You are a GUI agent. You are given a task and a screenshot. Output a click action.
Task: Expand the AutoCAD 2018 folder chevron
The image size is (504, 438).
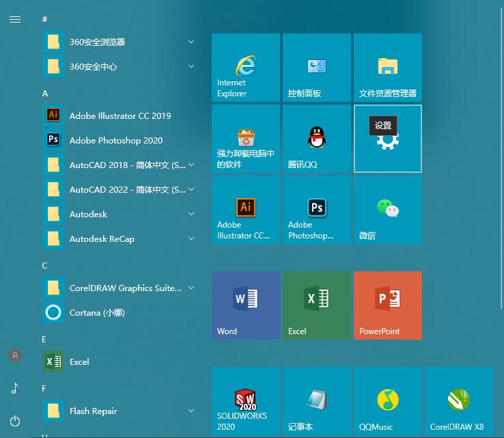191,165
